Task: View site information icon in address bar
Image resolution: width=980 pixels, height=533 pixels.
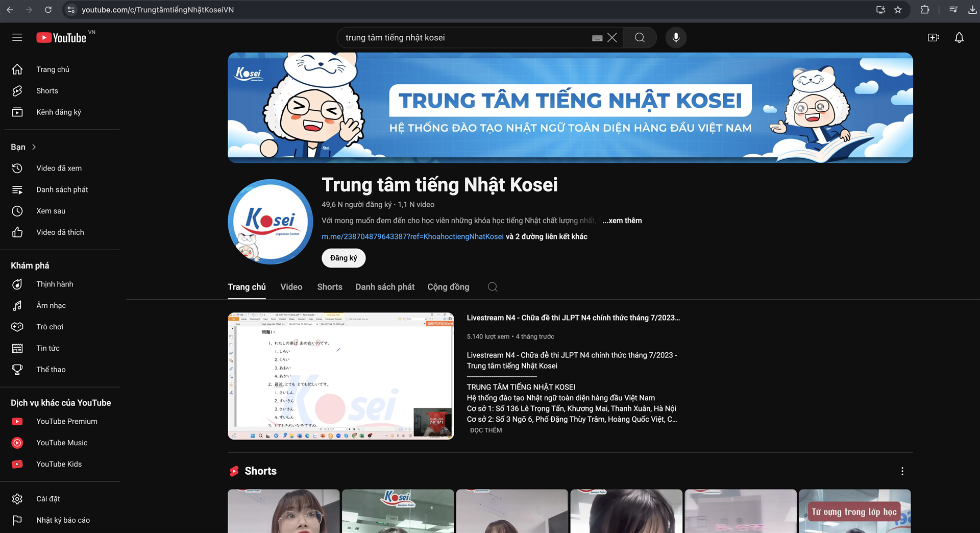Action: [71, 10]
